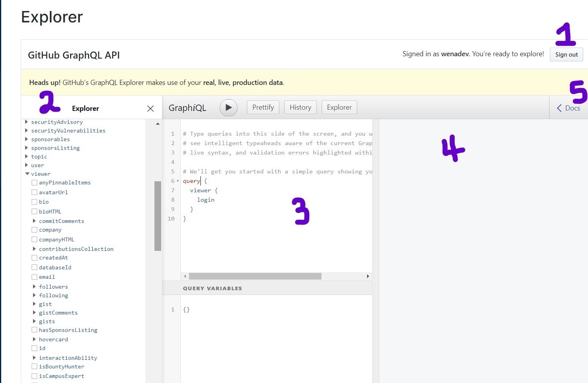The width and height of the screenshot is (588, 383).
Task: Expand the sponsorsListing node
Action: coord(27,148)
